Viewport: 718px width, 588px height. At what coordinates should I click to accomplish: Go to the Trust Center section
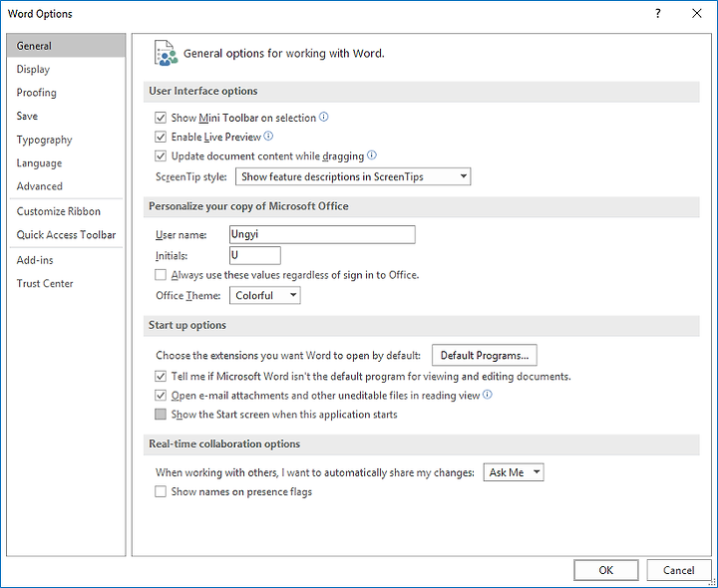point(45,283)
